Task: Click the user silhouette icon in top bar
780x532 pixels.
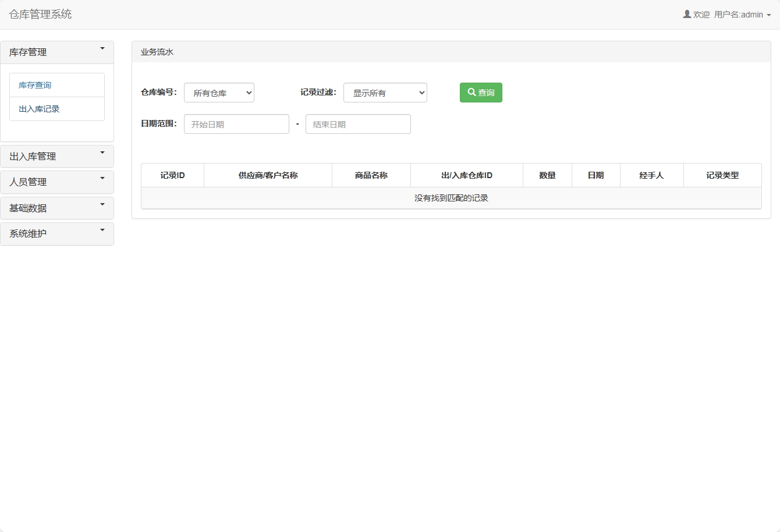Action: 686,14
